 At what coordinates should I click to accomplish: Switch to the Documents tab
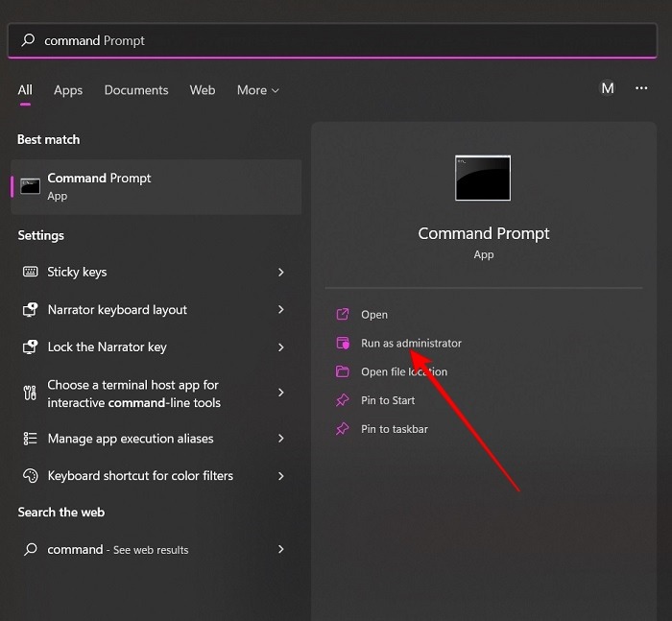pyautogui.click(x=136, y=90)
